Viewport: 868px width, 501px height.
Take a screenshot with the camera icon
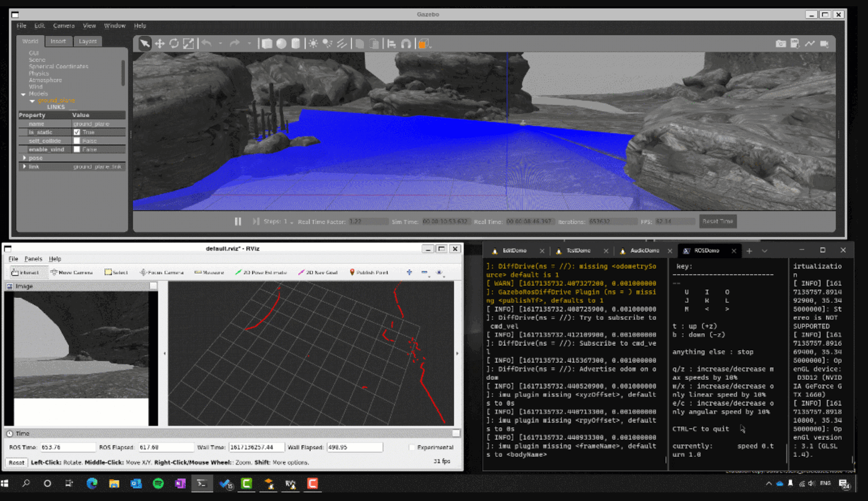coord(781,44)
